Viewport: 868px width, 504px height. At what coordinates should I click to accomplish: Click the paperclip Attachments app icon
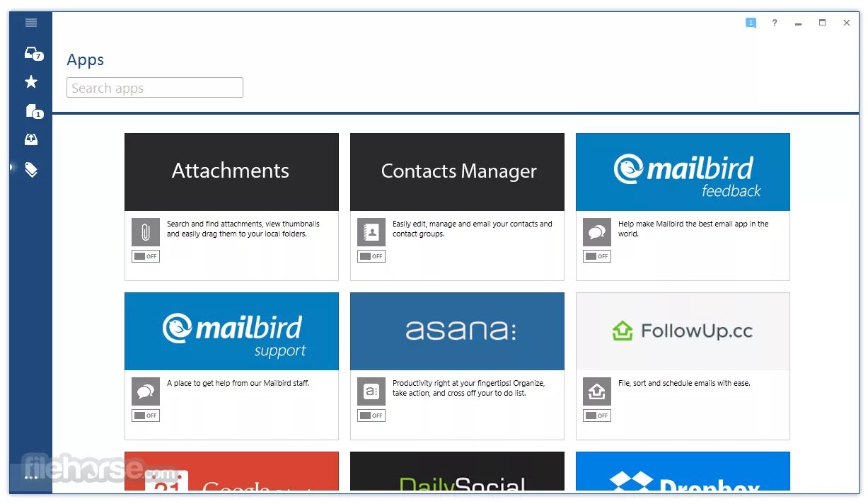tap(146, 232)
